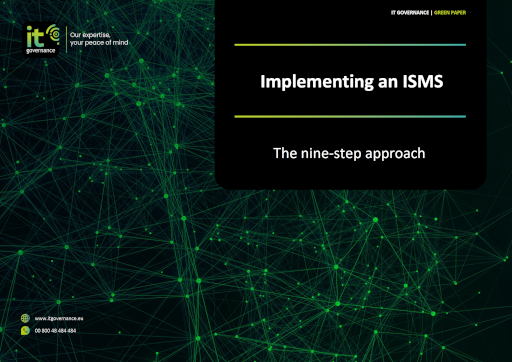Click the "The nine-step approach" subtitle

pyautogui.click(x=349, y=153)
